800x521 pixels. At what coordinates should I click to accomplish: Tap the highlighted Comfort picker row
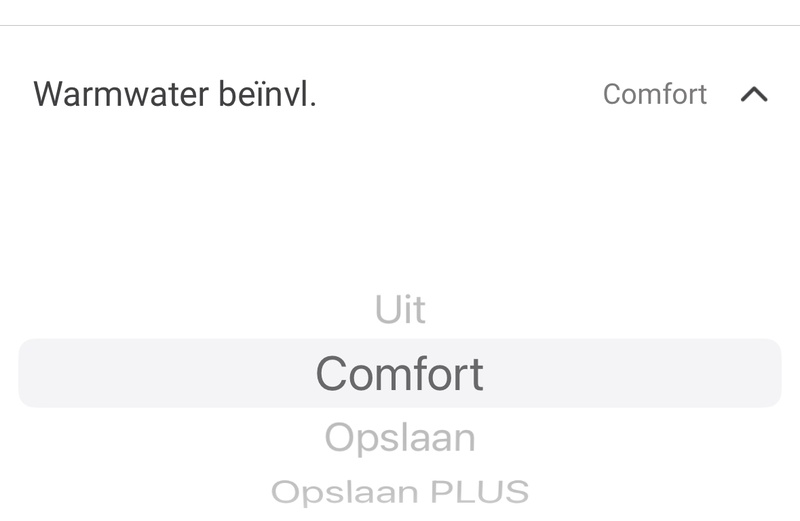[x=400, y=374]
